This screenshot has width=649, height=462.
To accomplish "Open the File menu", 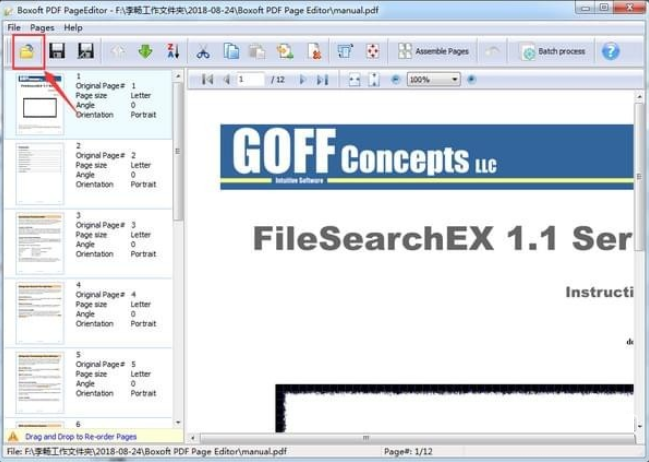I will click(14, 28).
